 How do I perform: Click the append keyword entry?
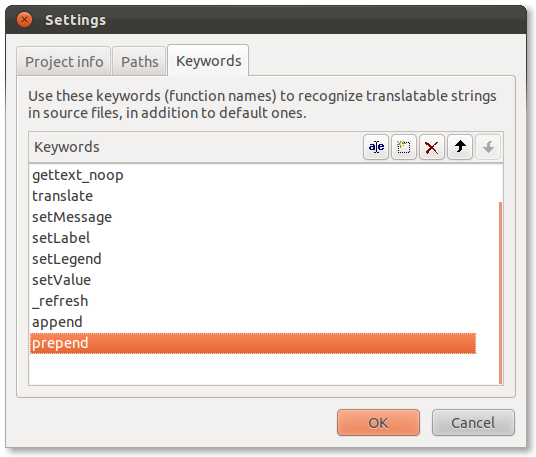pos(253,322)
